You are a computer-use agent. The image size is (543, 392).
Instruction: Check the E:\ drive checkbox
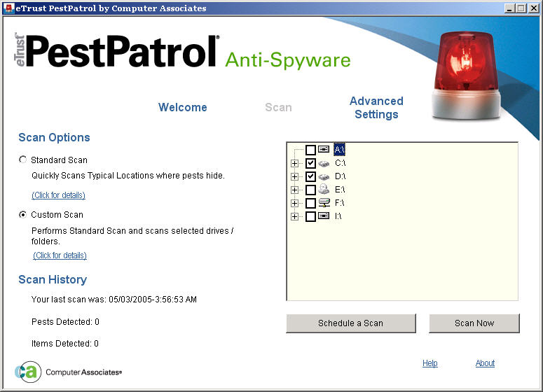[310, 190]
